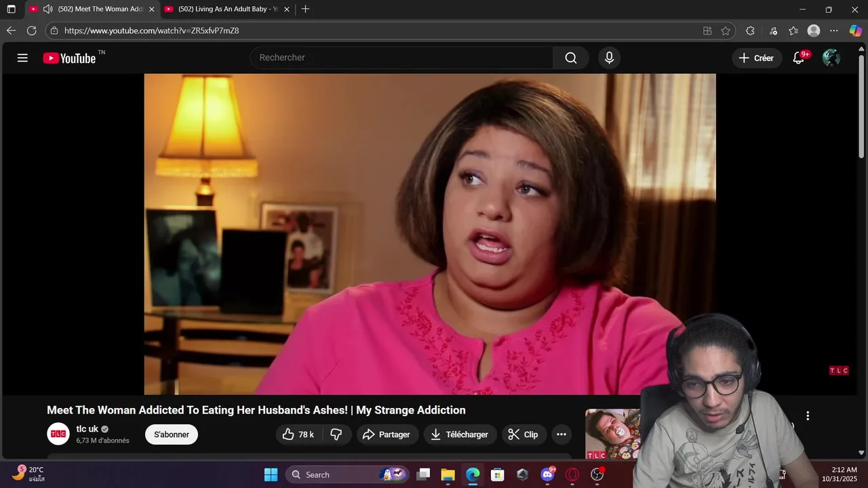Switch to 'Living As An Adult Baby' tab
This screenshot has height=488, width=868.
pyautogui.click(x=229, y=9)
